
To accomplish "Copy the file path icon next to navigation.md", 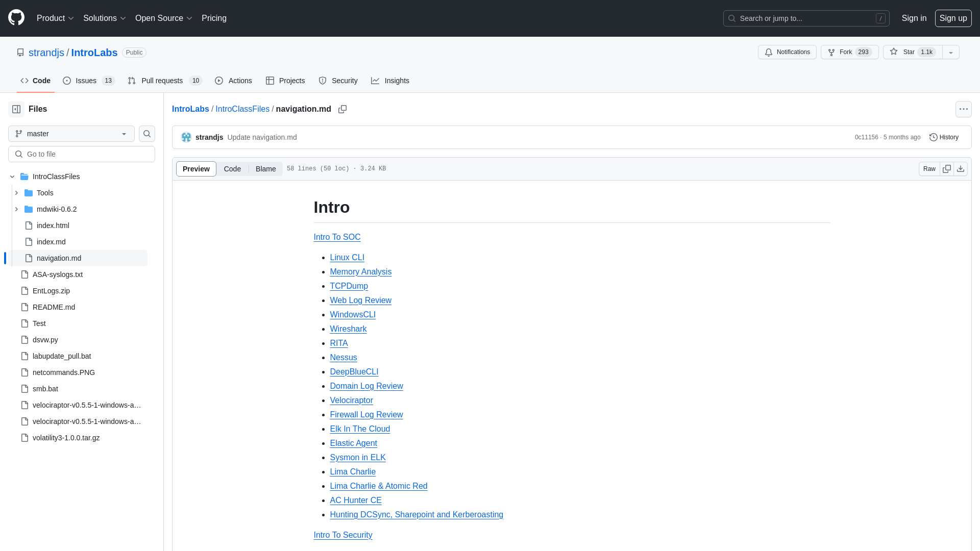I will [342, 109].
